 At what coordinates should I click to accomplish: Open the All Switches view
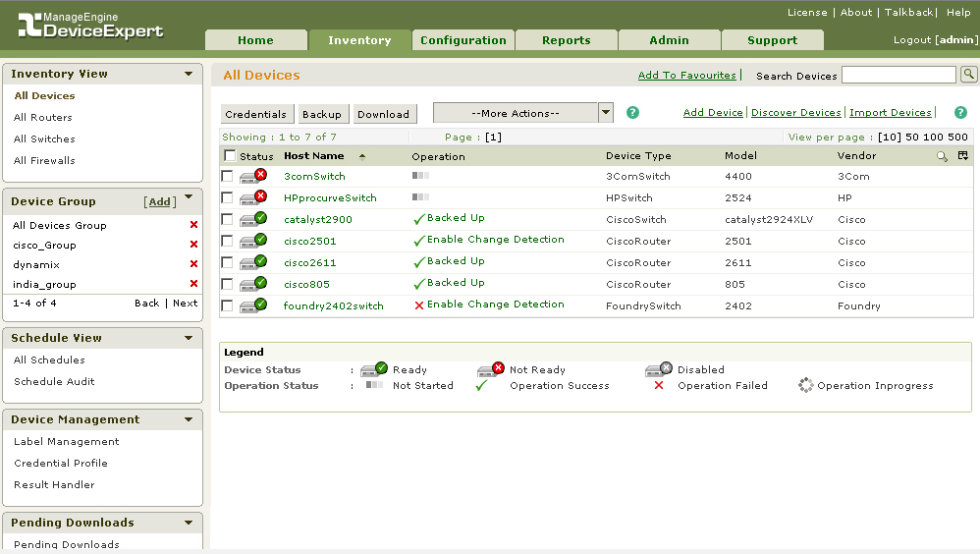(44, 138)
